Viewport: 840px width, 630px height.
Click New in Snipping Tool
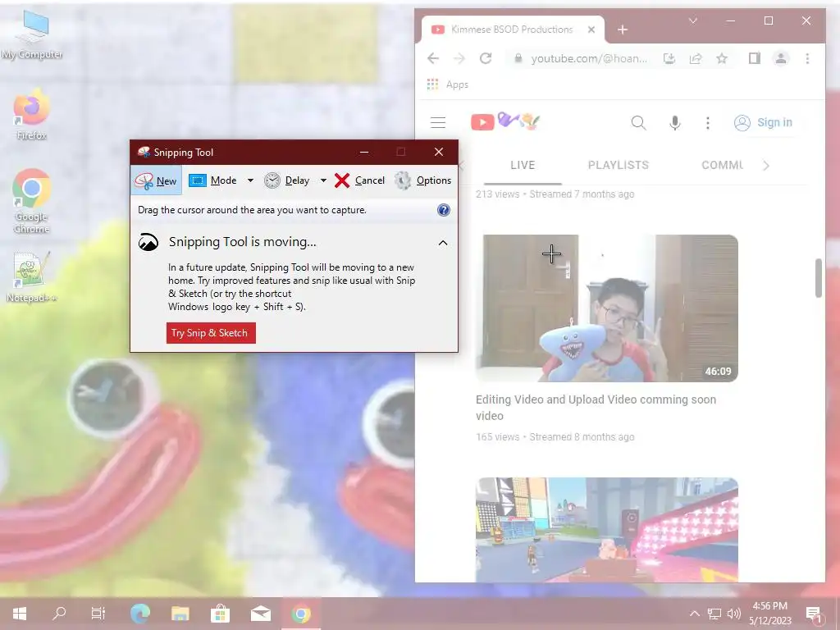click(x=156, y=180)
